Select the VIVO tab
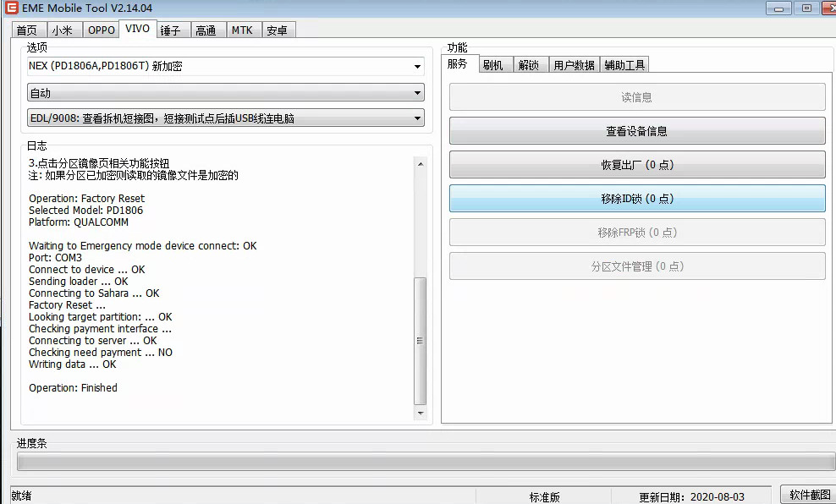Image resolution: width=836 pixels, height=504 pixels. tap(138, 29)
